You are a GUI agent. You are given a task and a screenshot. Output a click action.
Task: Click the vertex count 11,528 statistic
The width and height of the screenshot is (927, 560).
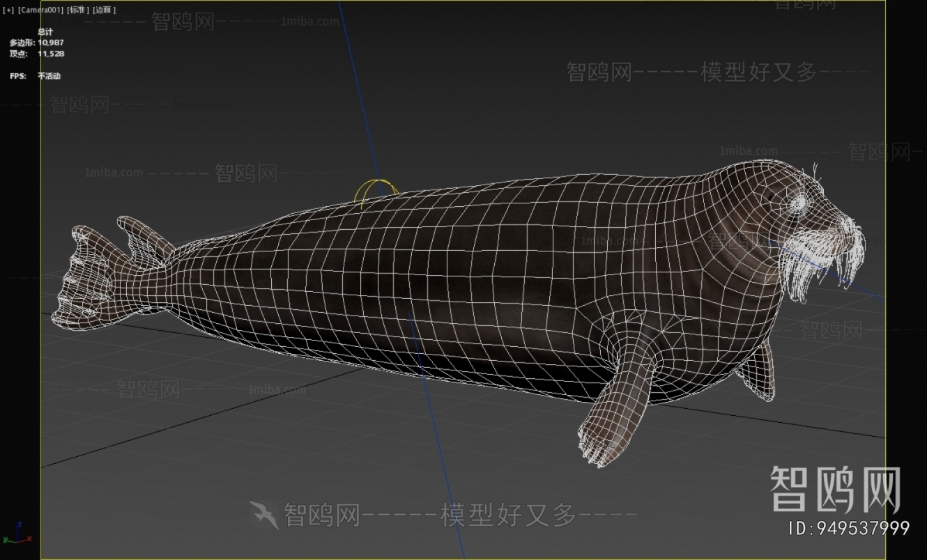click(x=51, y=54)
